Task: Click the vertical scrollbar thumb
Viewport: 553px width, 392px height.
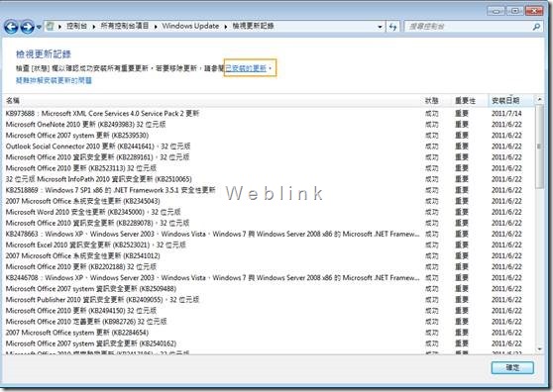Action: tap(539, 147)
